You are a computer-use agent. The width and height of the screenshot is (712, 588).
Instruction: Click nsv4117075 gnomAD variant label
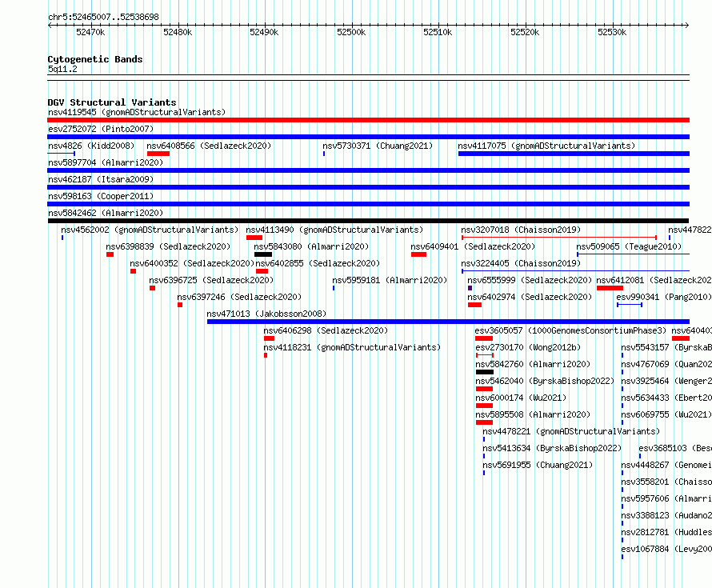click(x=546, y=146)
